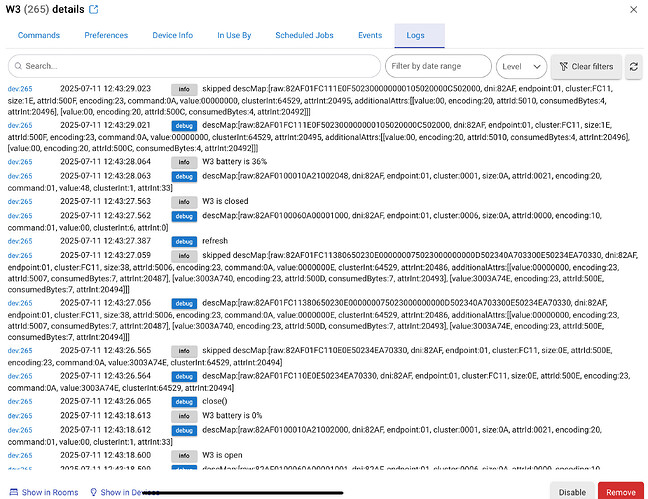Select timestamp 2025-07-11 12:43:18.613

[x=105, y=415]
